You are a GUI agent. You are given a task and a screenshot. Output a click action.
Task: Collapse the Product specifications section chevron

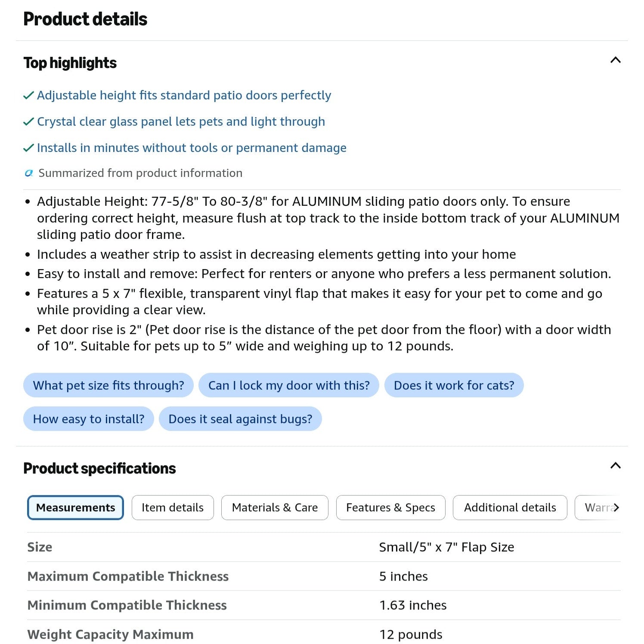pyautogui.click(x=615, y=465)
